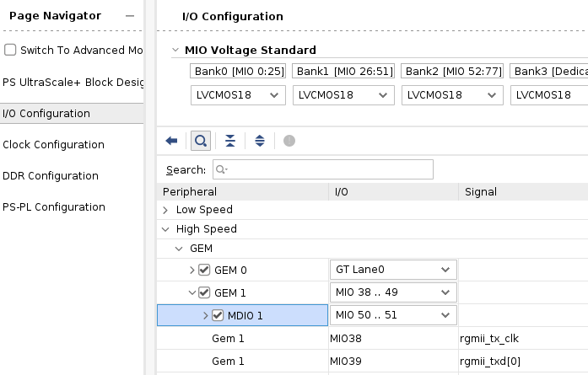Minimize the Page Navigator panel
This screenshot has width=588, height=375.
pos(128,16)
